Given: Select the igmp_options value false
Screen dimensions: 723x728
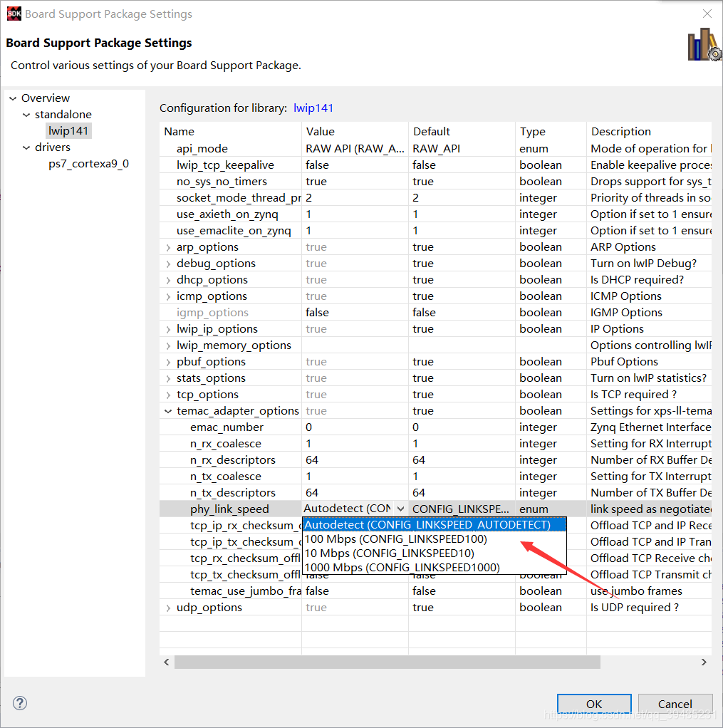Looking at the screenshot, I should [x=355, y=313].
